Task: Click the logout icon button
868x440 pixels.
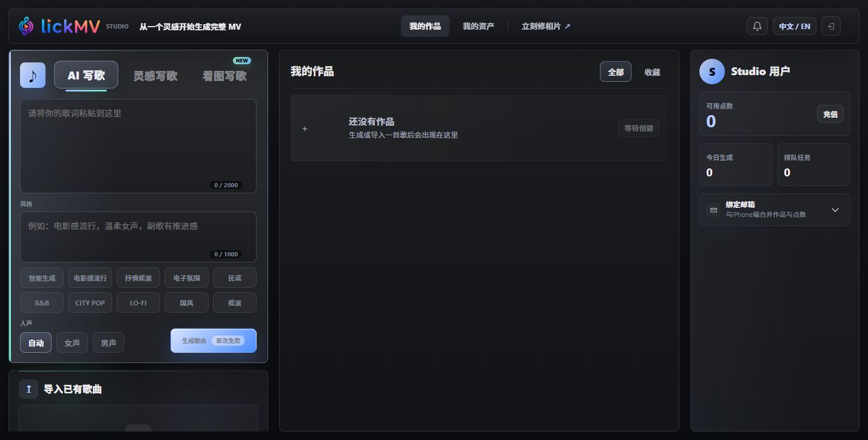Action: [831, 26]
